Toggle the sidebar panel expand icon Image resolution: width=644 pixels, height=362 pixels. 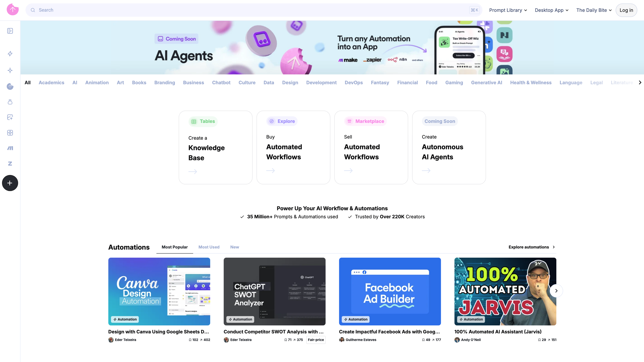(10, 31)
